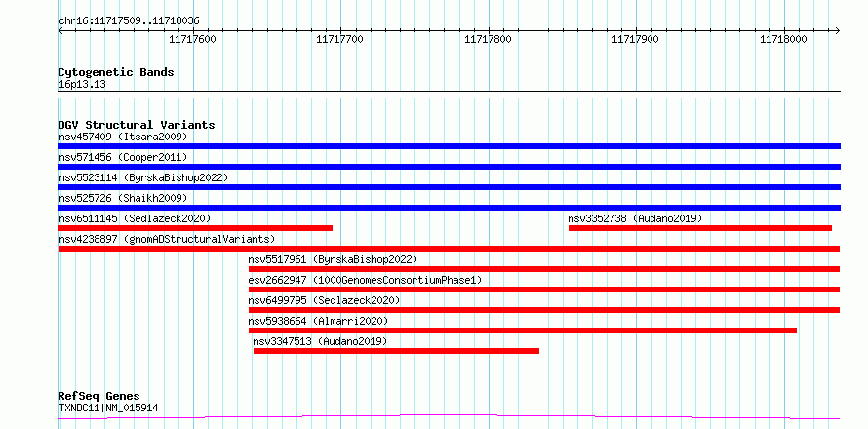Click the nsv4238897 (gnomADStructuralVariants) label
868x429 pixels.
(x=167, y=239)
